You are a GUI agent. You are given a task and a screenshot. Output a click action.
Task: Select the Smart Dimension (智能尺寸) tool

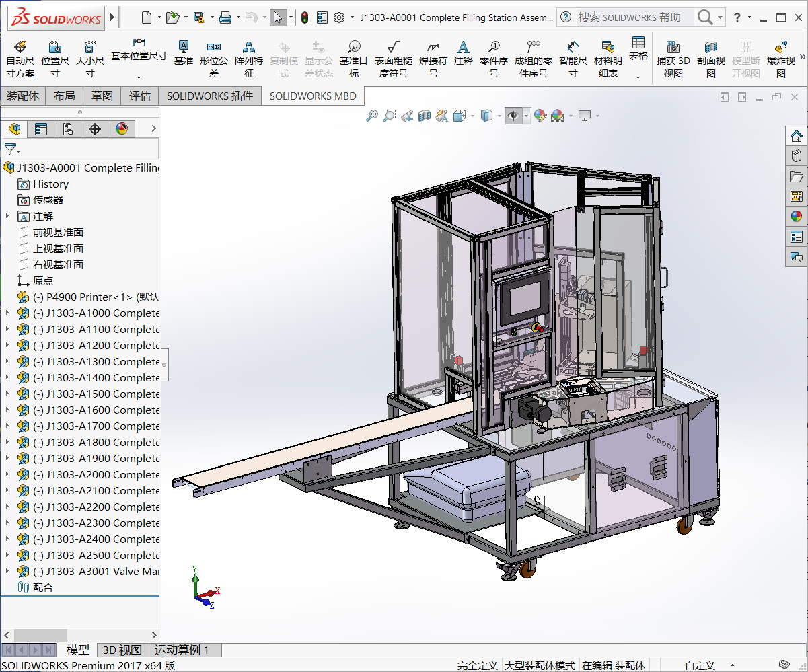[x=573, y=59]
